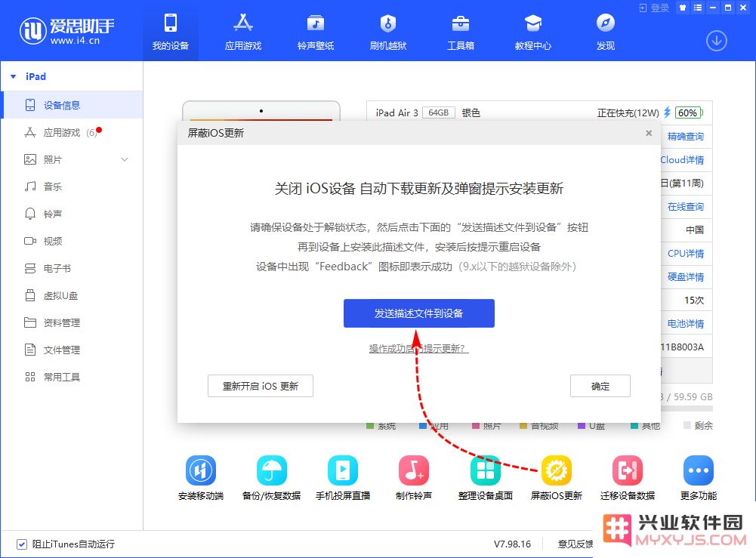Open the list menu icon in title bar
Viewport: 756px width, 558px height.
coord(698,8)
